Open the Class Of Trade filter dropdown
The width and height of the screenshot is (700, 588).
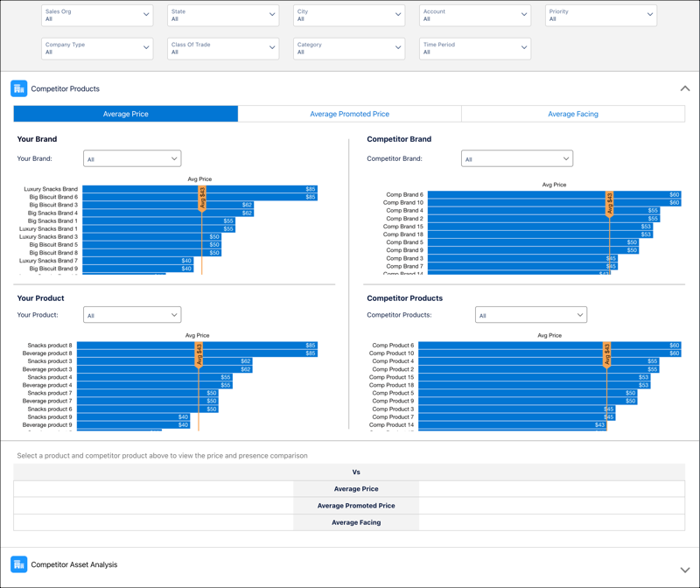pyautogui.click(x=223, y=48)
